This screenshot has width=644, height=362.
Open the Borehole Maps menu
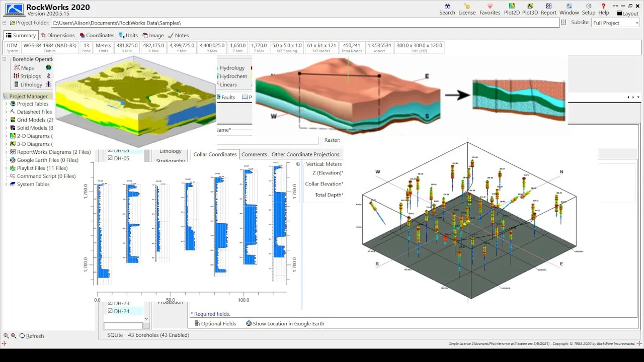24,68
